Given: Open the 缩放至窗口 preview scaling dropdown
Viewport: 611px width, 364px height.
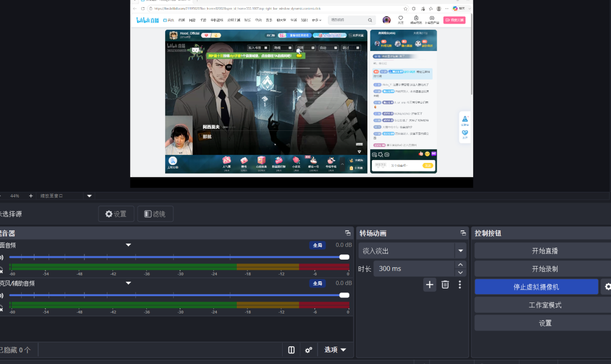Looking at the screenshot, I should point(65,196).
